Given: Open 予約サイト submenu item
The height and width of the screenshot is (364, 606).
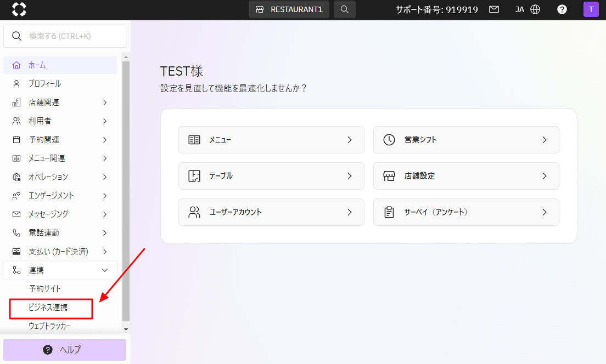Looking at the screenshot, I should click(x=44, y=289).
